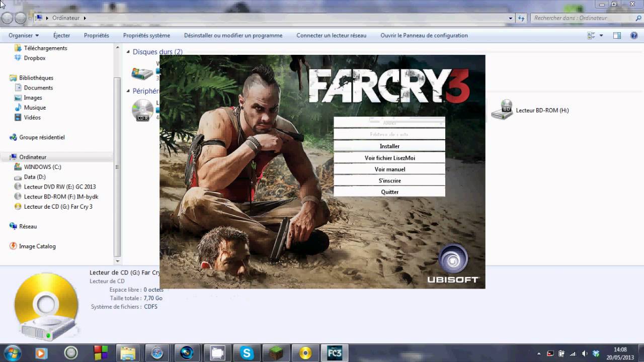
Task: Open the orange media player taskbar icon
Action: (42, 353)
